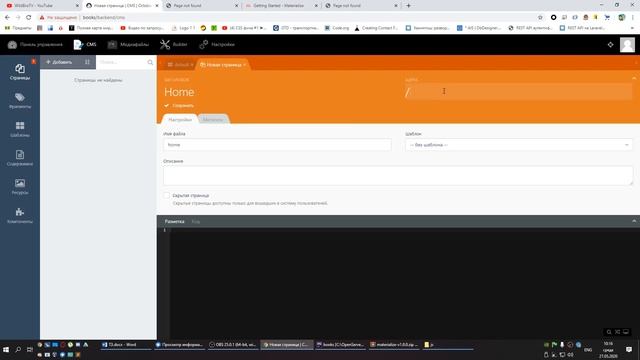Click the Save button with checkmark
The height and width of the screenshot is (360, 640).
click(179, 106)
